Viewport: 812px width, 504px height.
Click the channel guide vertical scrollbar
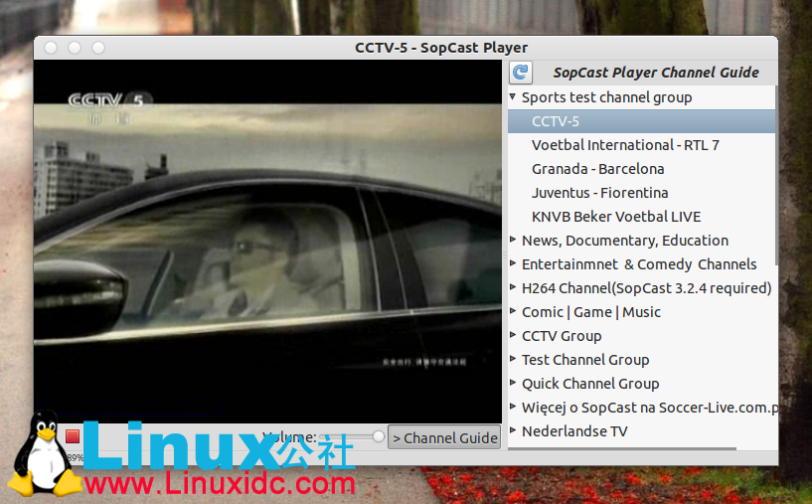point(776,176)
